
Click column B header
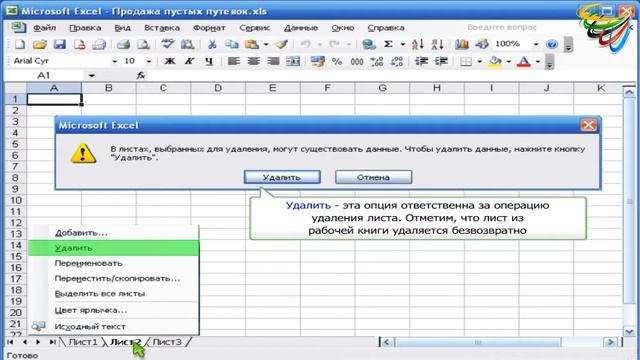109,88
